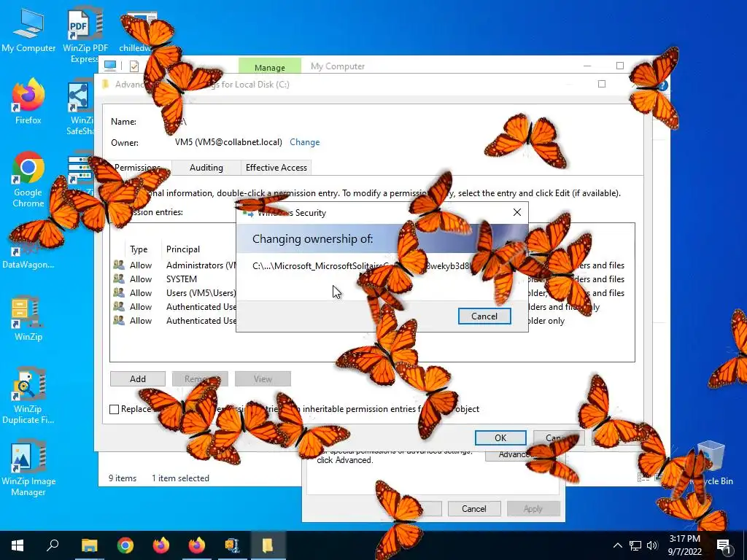The height and width of the screenshot is (560, 747).
Task: Click OK in Advanced Security Settings
Action: click(500, 438)
